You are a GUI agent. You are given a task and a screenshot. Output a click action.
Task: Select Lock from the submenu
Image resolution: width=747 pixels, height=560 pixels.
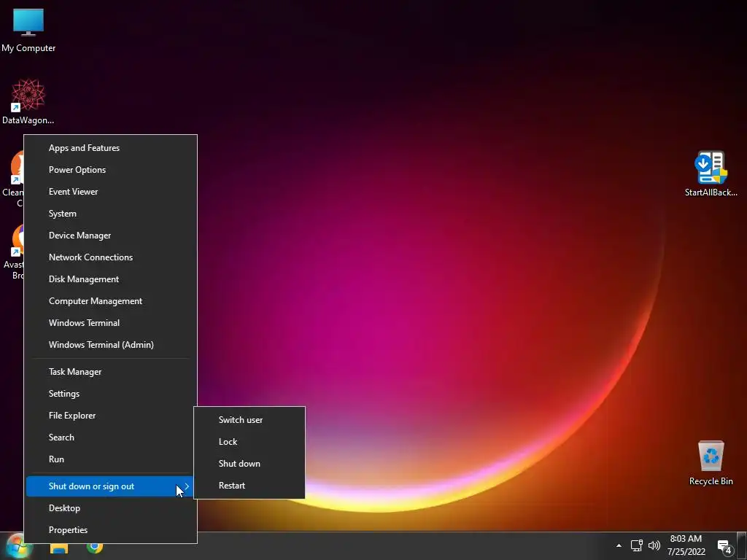coord(249,442)
